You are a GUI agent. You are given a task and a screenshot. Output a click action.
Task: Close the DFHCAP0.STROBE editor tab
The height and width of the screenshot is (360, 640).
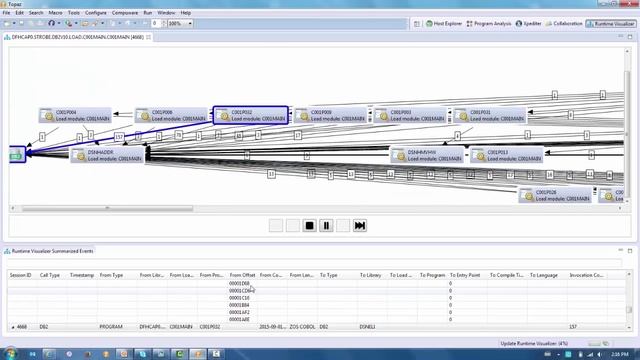coord(149,37)
